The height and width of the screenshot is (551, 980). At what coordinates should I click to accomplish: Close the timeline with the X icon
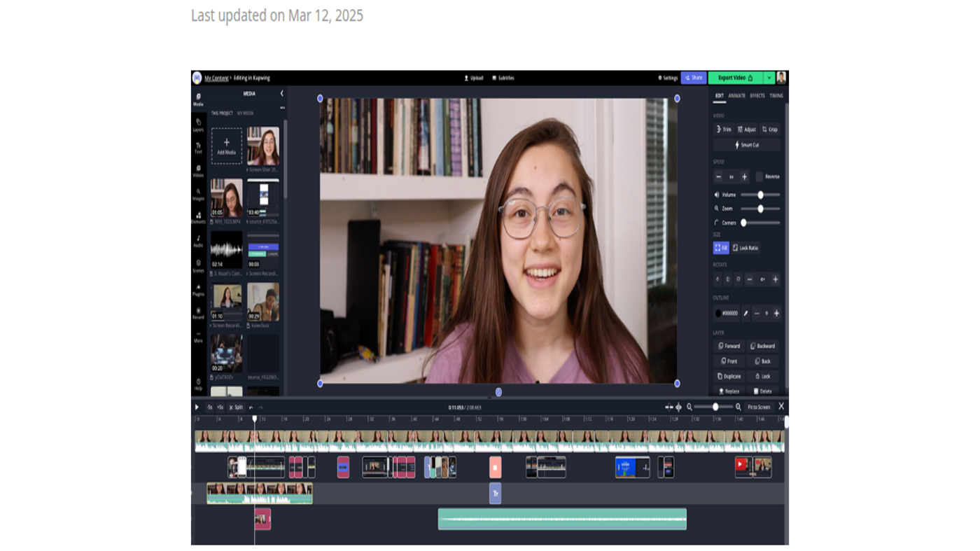click(781, 406)
